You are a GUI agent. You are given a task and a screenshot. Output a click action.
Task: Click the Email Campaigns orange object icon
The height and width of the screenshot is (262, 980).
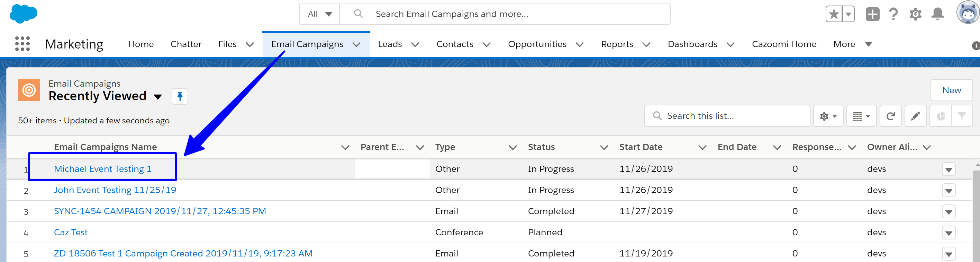click(x=29, y=90)
